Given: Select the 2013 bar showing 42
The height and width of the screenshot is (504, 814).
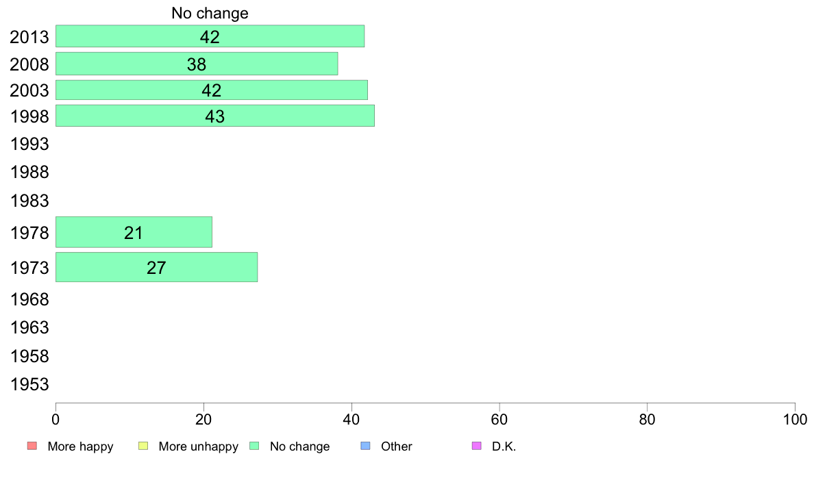Looking at the screenshot, I should tap(210, 36).
